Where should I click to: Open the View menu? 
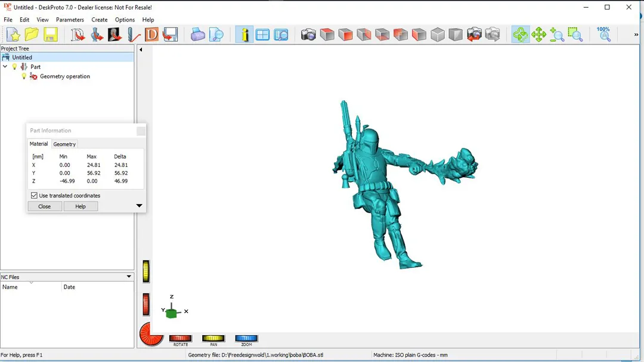[x=42, y=20]
